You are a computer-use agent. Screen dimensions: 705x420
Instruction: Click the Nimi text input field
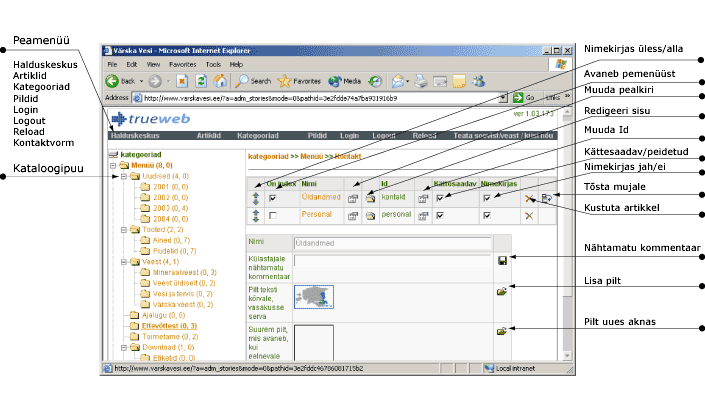tap(392, 243)
